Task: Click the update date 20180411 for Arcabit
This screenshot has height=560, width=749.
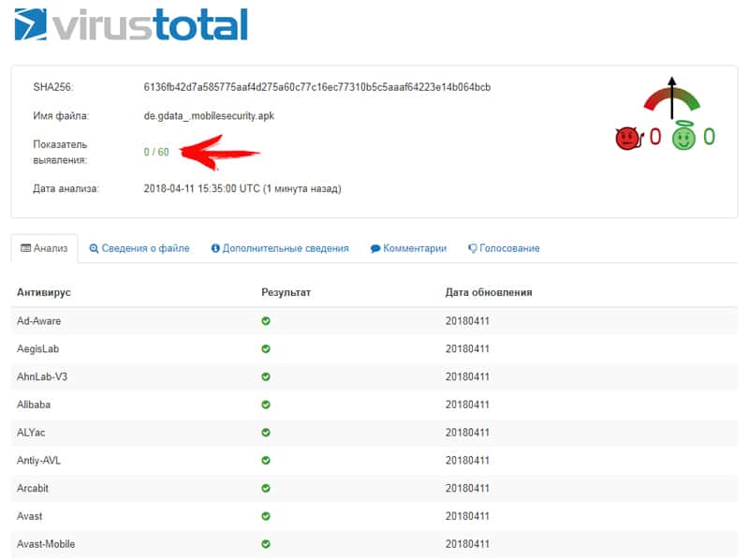Action: click(x=467, y=488)
